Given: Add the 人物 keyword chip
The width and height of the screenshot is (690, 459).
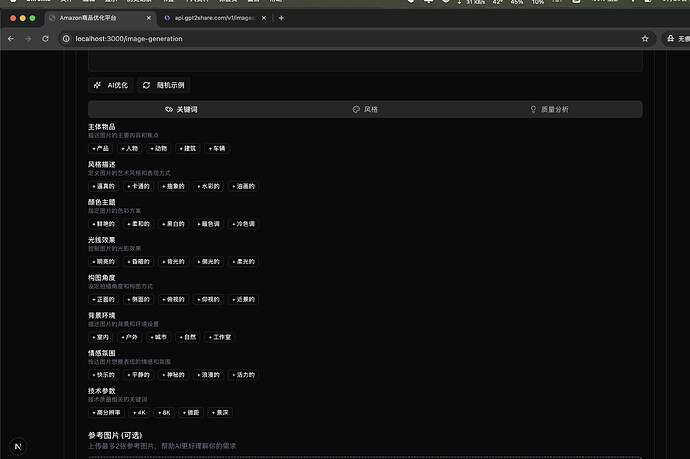Looking at the screenshot, I should click(129, 148).
